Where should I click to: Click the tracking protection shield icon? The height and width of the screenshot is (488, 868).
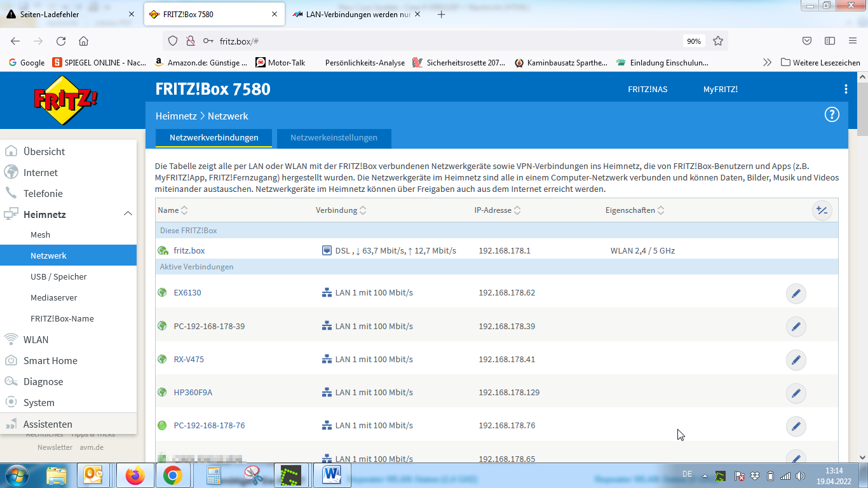tap(172, 41)
